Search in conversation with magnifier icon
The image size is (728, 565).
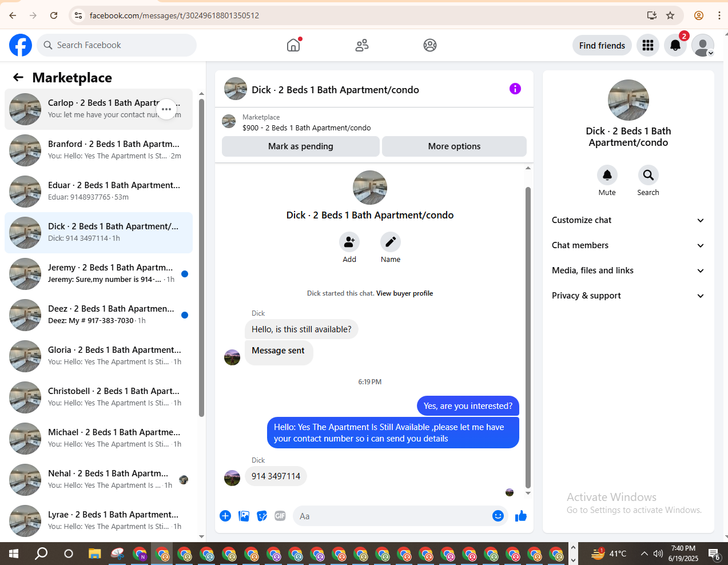tap(649, 175)
